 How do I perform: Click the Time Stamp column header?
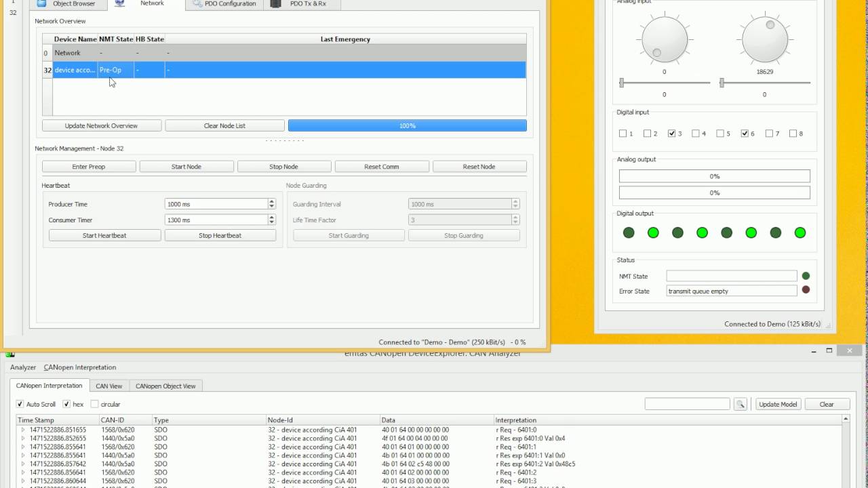click(58, 420)
